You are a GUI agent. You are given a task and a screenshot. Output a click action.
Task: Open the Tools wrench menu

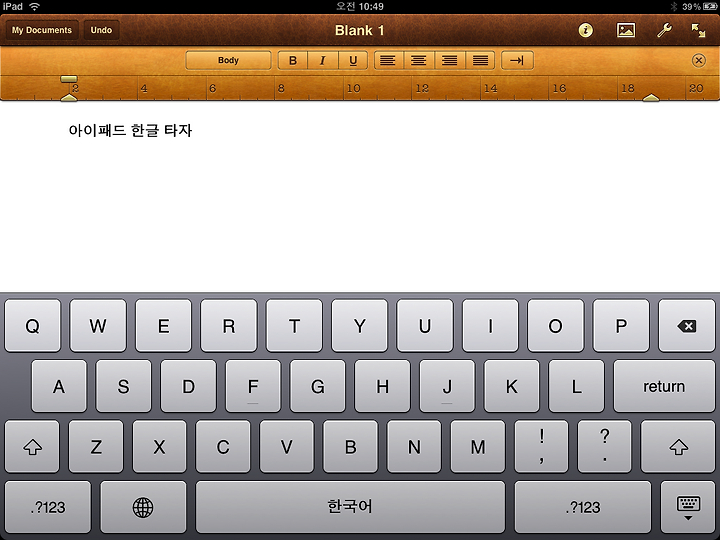pyautogui.click(x=664, y=30)
